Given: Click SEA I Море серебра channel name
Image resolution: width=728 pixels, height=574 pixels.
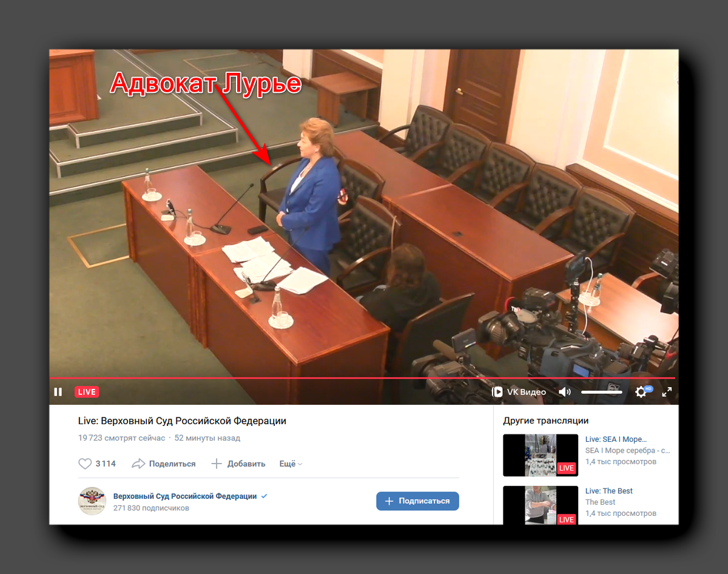Looking at the screenshot, I should point(627,451).
